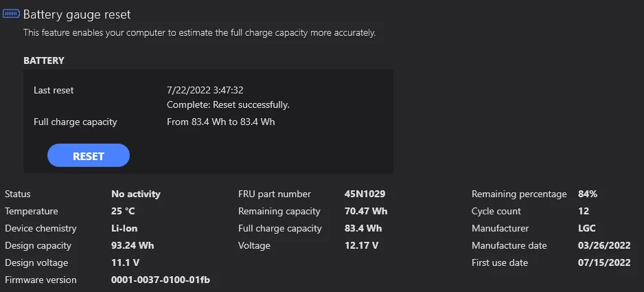644x292 pixels.
Task: Click the LGC manufacturer value
Action: point(587,228)
